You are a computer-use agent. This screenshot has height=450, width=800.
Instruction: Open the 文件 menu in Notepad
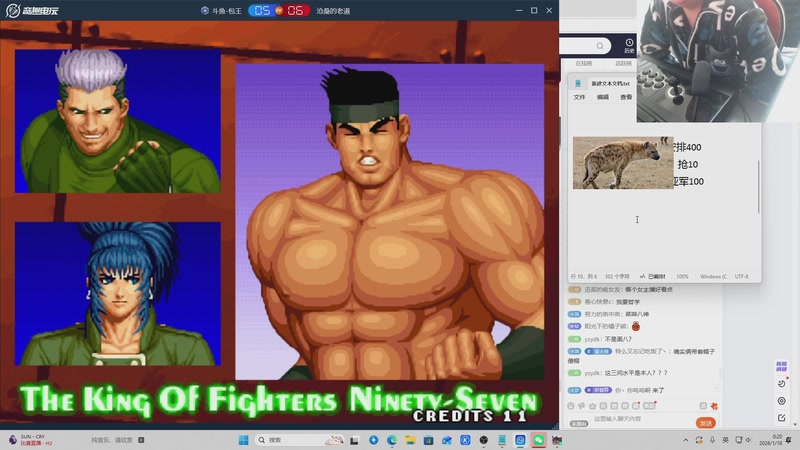(579, 97)
